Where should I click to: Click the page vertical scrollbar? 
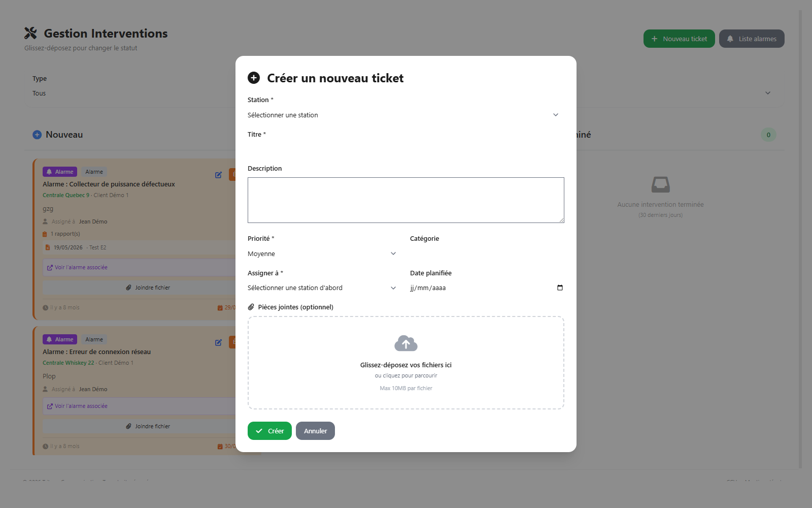[800, 239]
